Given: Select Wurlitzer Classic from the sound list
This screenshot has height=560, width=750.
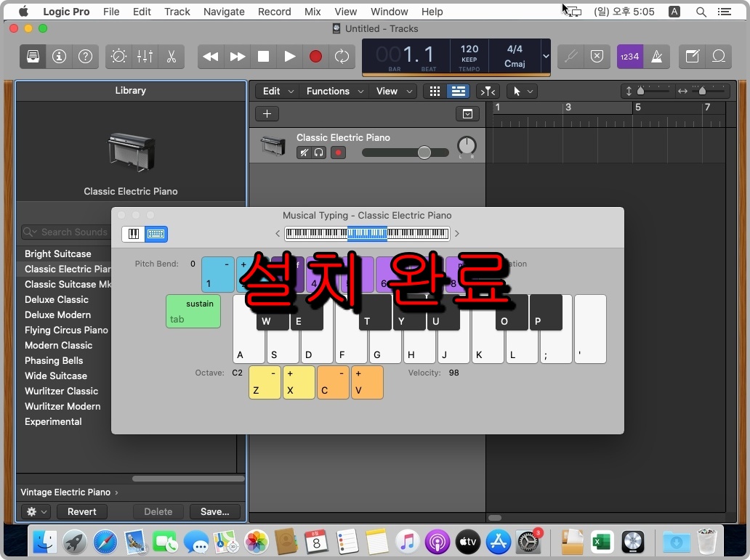Looking at the screenshot, I should coord(61,391).
